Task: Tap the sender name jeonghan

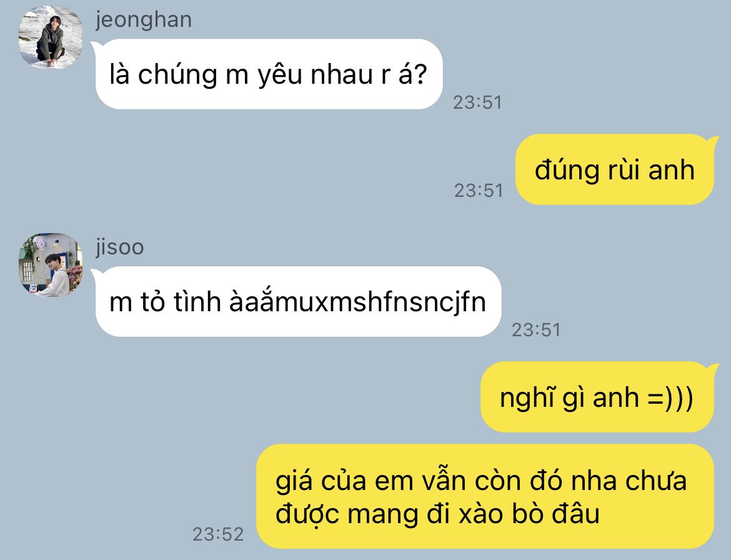Action: coord(144,20)
